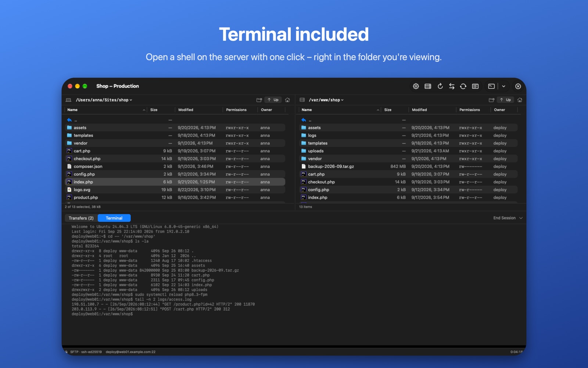Click the red close window button
Viewport: 588px width, 368px height.
point(70,86)
